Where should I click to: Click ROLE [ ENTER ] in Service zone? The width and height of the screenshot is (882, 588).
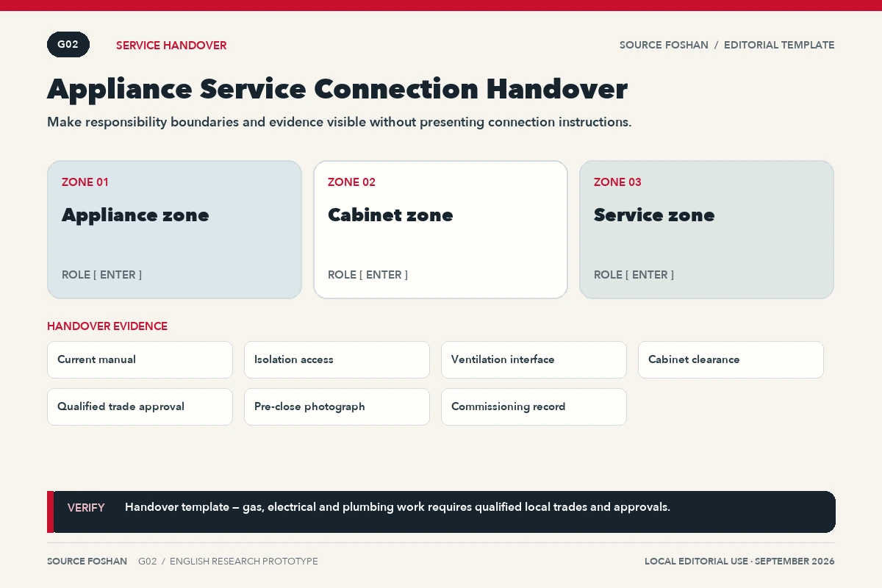coord(634,275)
